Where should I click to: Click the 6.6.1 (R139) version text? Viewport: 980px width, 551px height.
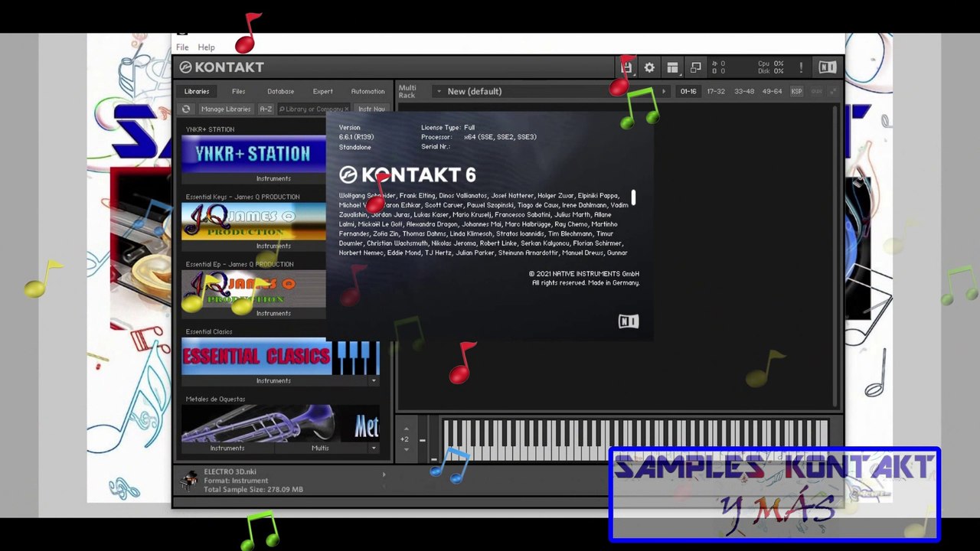357,137
